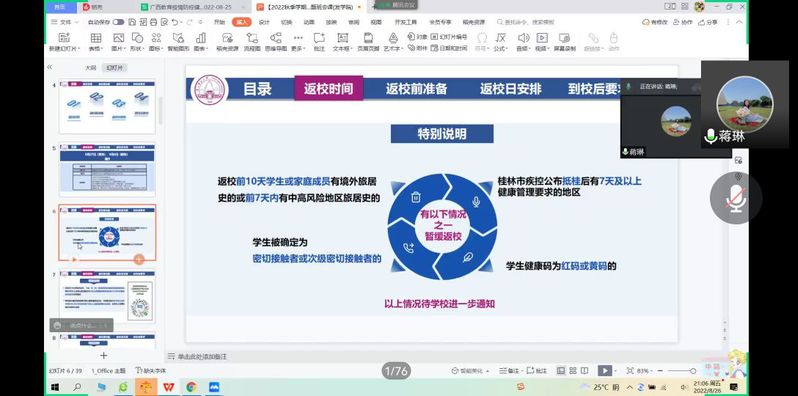Switch to slide sorter view in status bar
The width and height of the screenshot is (798, 396).
[573, 371]
